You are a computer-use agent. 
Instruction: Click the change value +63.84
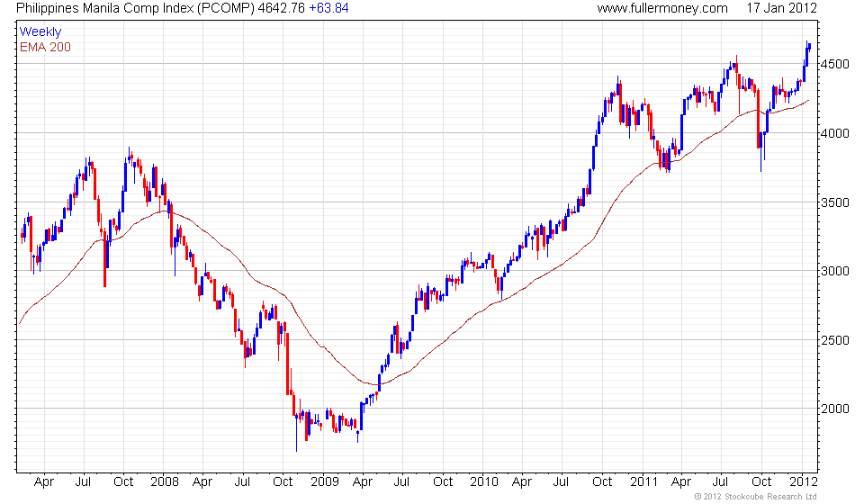pyautogui.click(x=329, y=8)
